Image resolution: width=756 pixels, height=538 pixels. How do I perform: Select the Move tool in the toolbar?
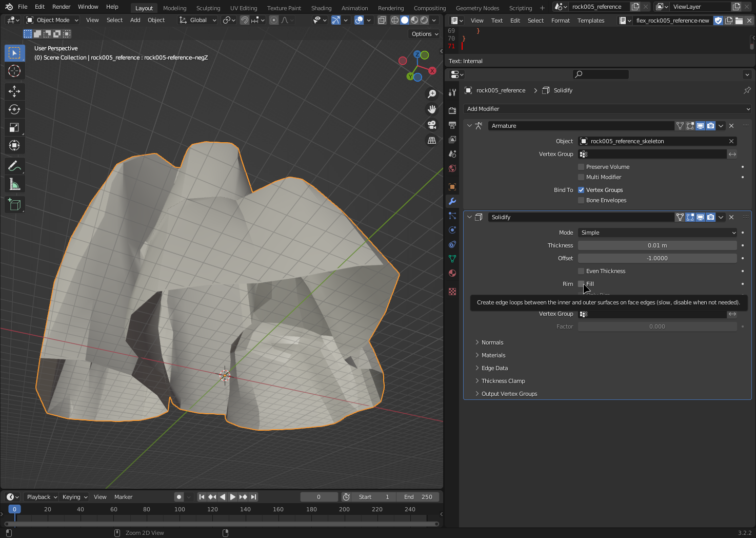tap(14, 91)
